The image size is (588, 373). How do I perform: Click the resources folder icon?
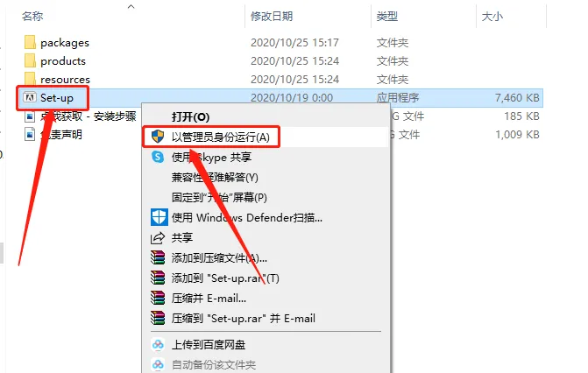click(30, 79)
